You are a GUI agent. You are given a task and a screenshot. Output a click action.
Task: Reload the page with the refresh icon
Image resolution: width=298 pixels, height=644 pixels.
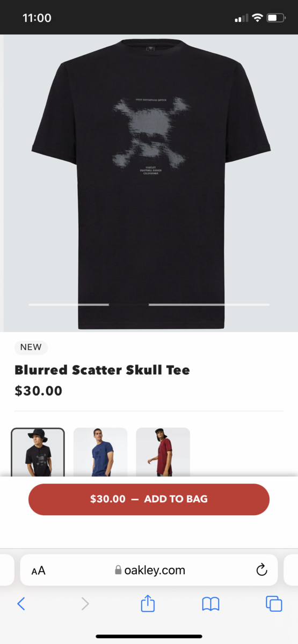point(261,570)
